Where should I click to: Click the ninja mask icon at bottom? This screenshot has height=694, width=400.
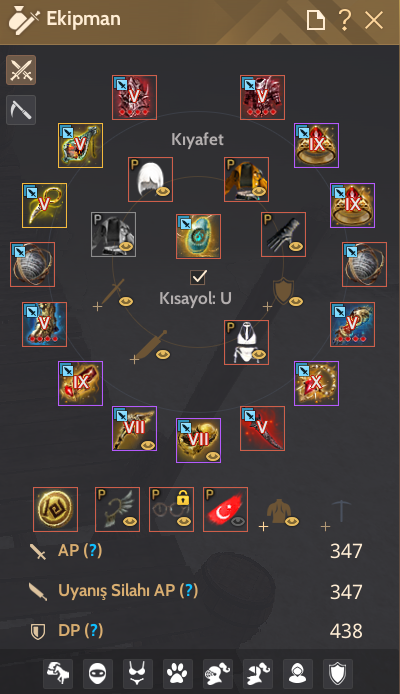98,674
